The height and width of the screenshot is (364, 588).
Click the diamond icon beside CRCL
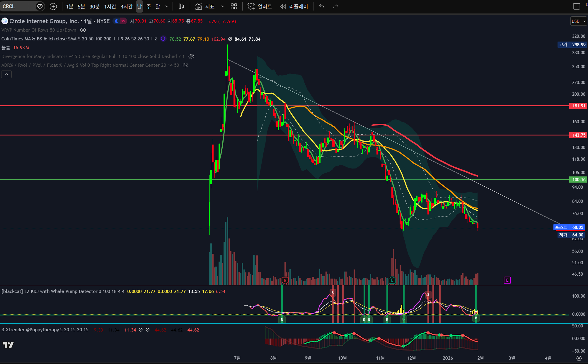pyautogui.click(x=40, y=6)
